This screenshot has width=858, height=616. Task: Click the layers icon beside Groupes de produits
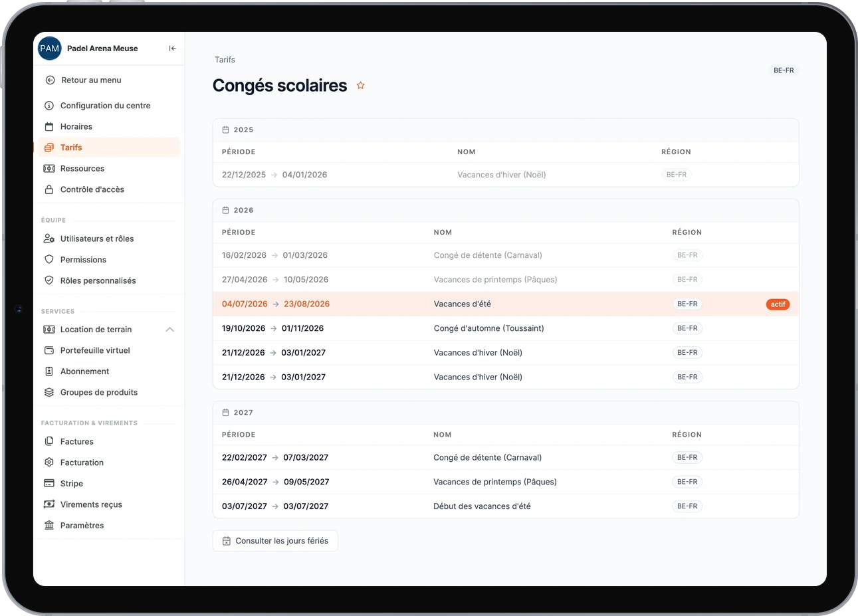coord(49,393)
